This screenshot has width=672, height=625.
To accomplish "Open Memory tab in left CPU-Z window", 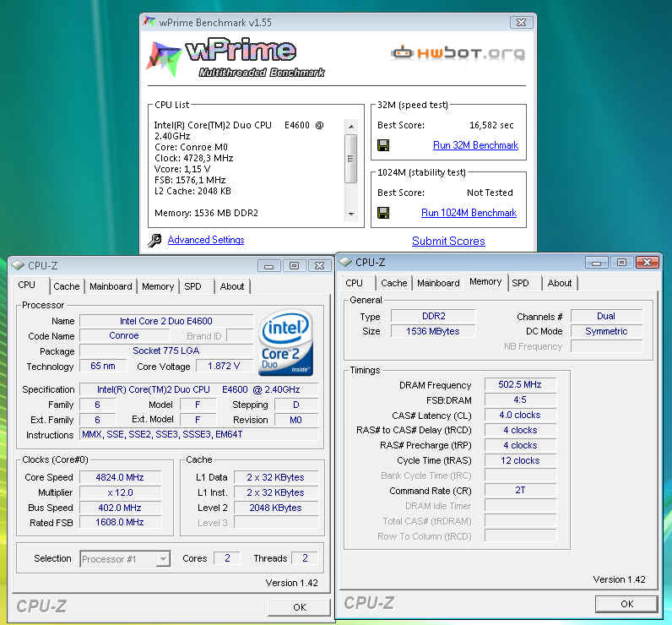I will [158, 286].
